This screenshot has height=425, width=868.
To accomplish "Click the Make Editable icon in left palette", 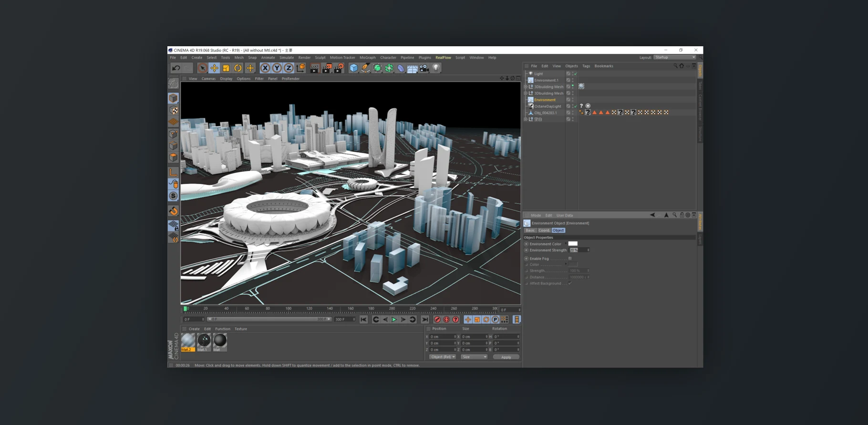I will pos(173,83).
